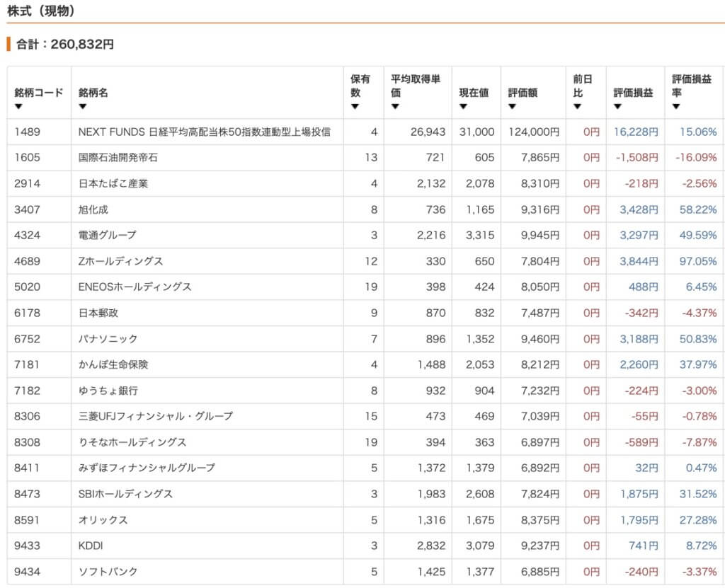The image size is (725, 588).
Task: Click stock code 9434
Action: pyautogui.click(x=27, y=571)
